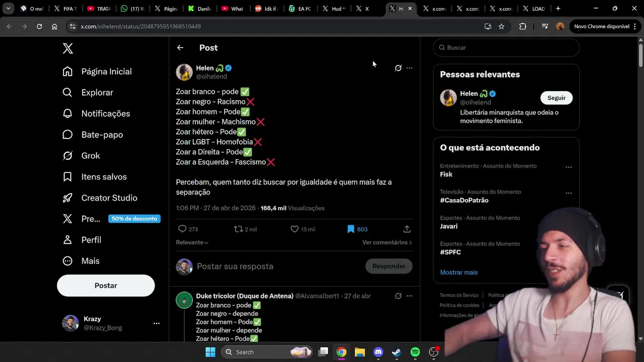
Task: Open more options for #CasaDoPatrão trend
Action: (569, 193)
